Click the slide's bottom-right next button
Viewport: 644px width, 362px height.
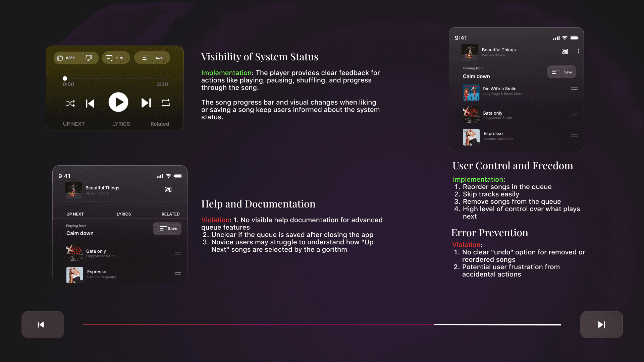tap(601, 324)
